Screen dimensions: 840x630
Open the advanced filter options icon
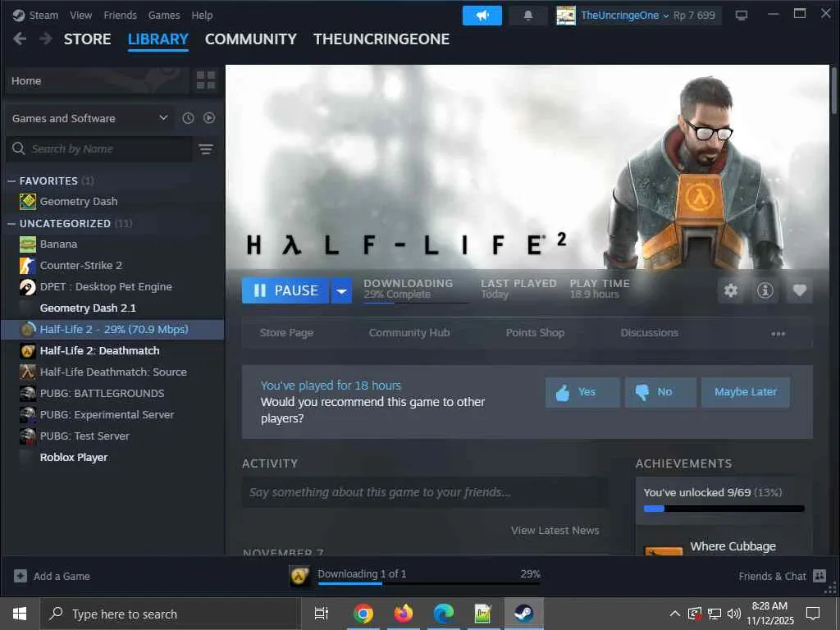click(206, 149)
